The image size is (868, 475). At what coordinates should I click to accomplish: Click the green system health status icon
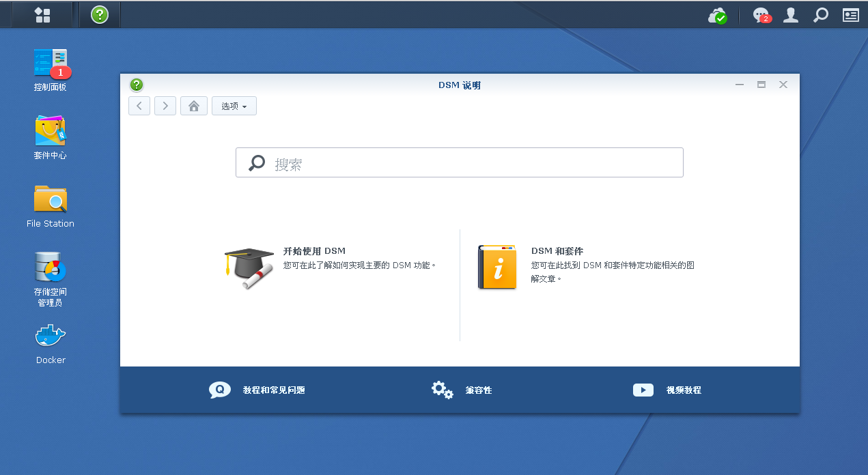717,15
